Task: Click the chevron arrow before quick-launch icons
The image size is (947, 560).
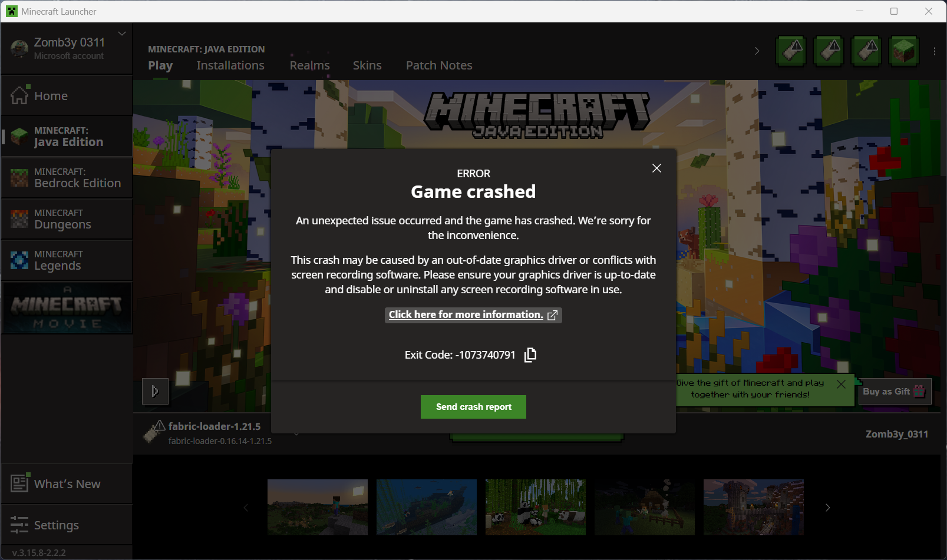Action: click(757, 51)
